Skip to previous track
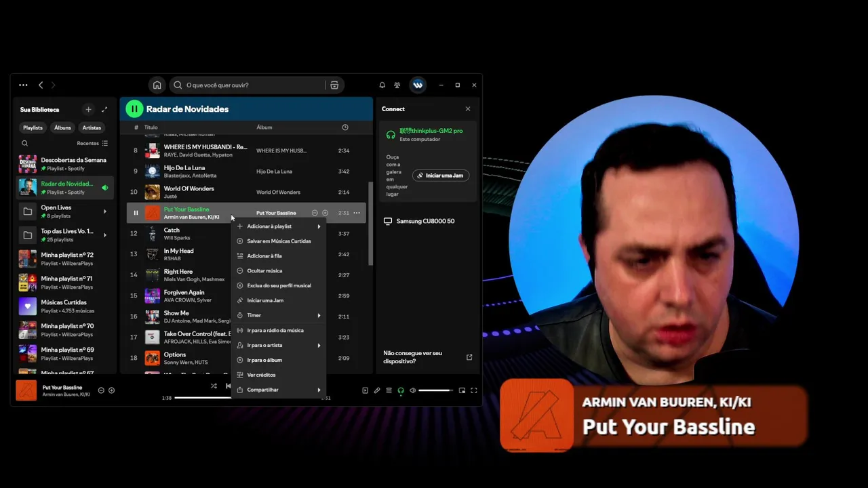 (228, 386)
